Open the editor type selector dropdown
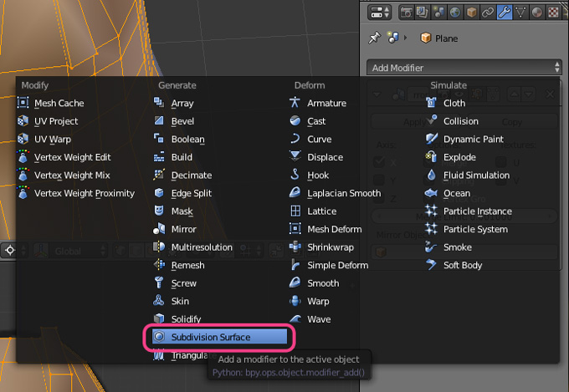 coord(379,12)
